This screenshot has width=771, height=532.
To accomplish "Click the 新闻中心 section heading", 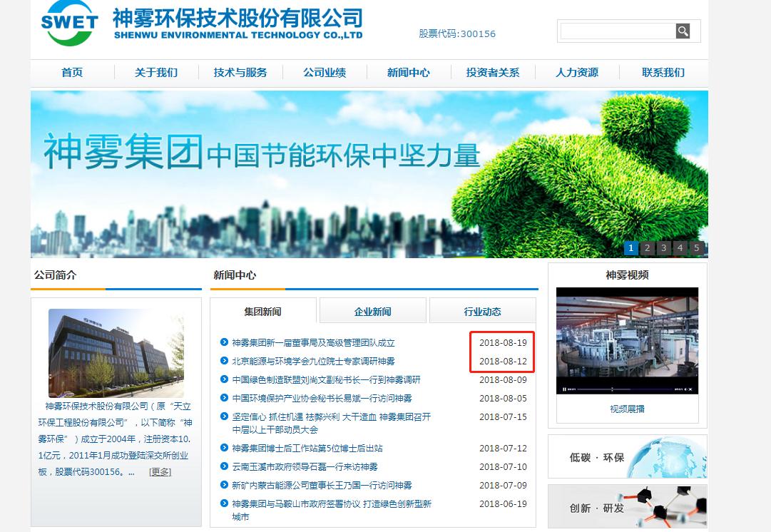I will 235,275.
